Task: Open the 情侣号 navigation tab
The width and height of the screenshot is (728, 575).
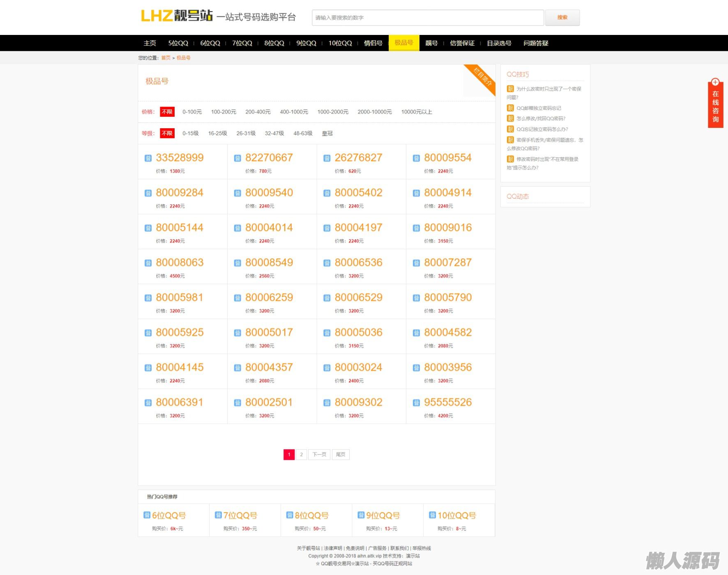Action: 373,43
